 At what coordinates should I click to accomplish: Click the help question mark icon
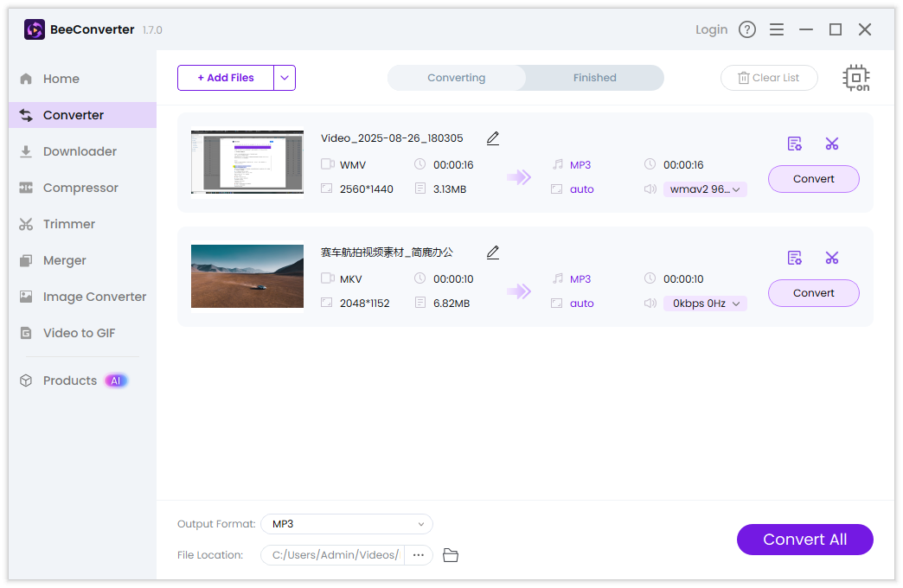click(x=747, y=29)
